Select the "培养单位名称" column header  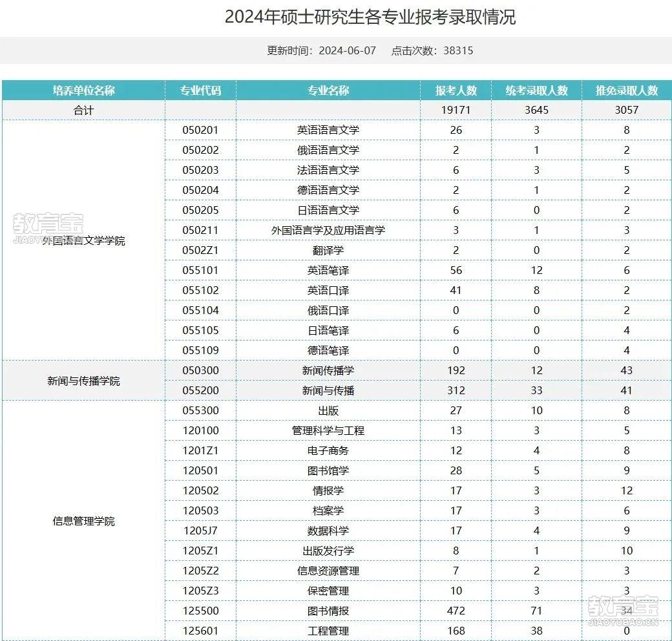point(83,90)
